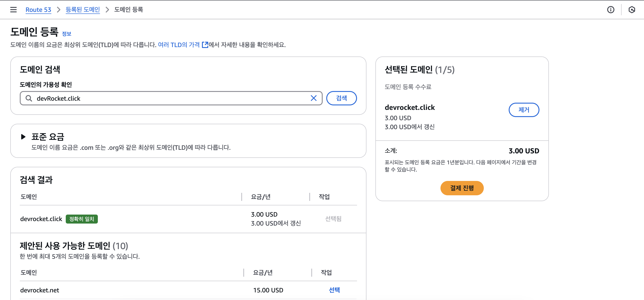The image size is (644, 300).
Task: Clear the domain search field with X
Action: coord(313,98)
